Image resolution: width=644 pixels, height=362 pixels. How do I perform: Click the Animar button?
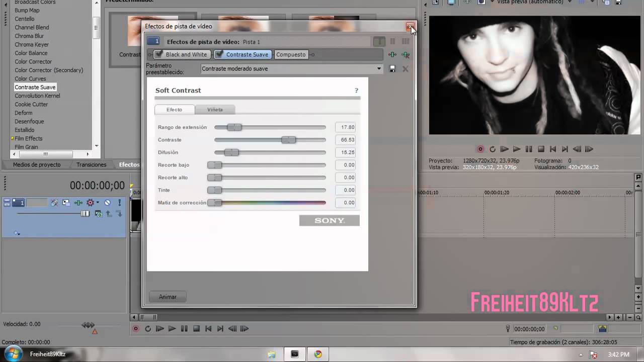(x=168, y=297)
